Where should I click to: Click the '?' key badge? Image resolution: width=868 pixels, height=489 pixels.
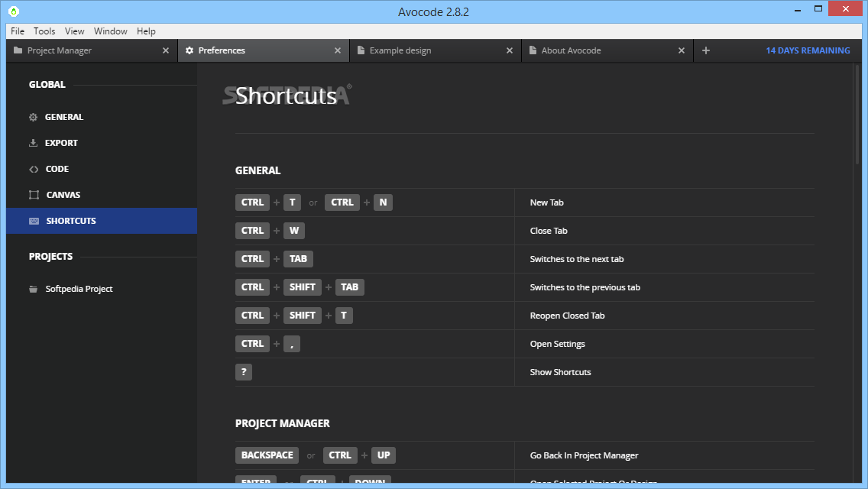click(x=244, y=372)
